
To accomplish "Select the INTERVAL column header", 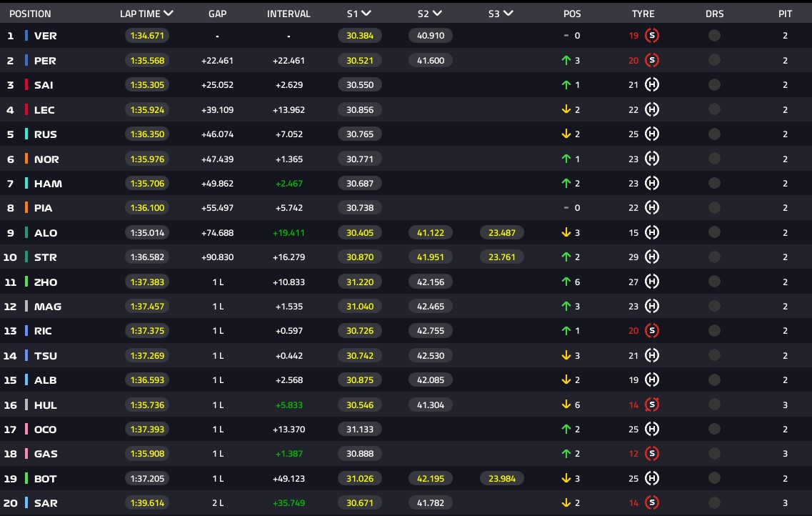I will 289,14.
